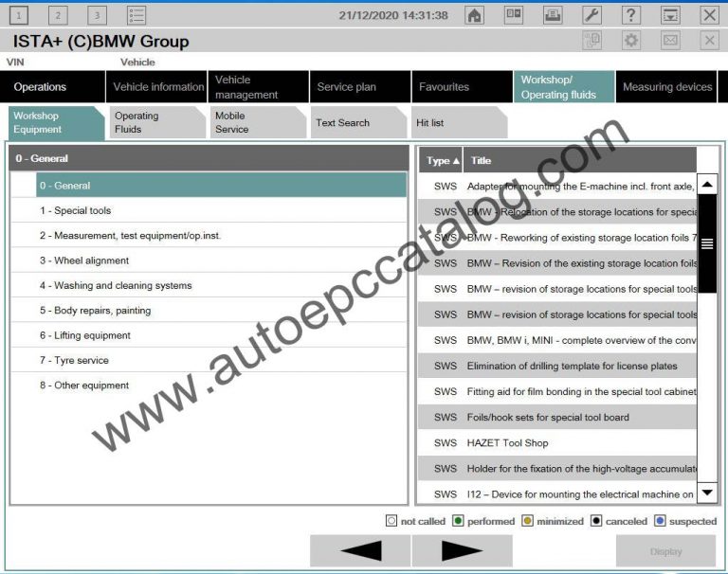Open Favourites menu
This screenshot has height=574, width=728.
click(x=463, y=87)
